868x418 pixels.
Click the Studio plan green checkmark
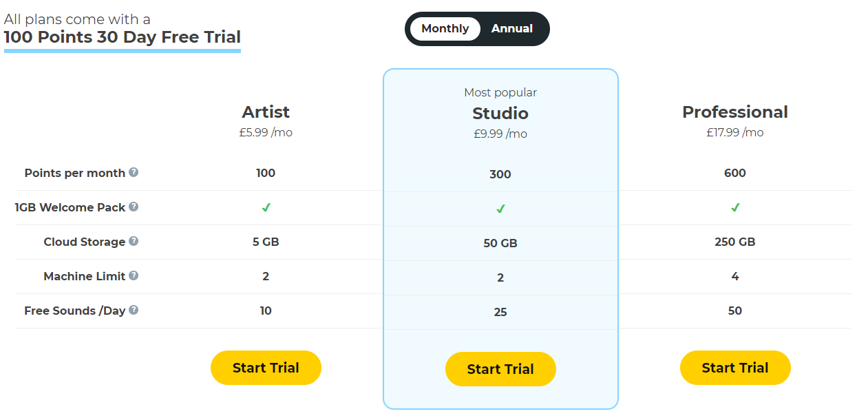[x=500, y=209]
